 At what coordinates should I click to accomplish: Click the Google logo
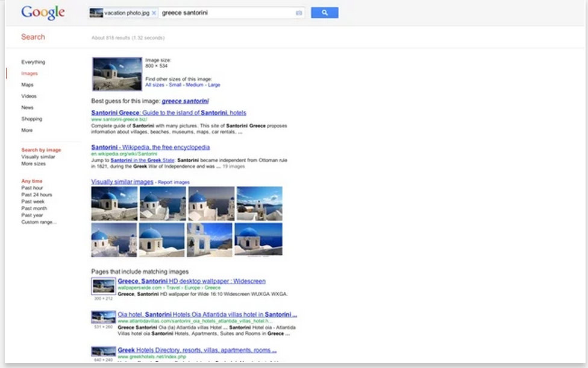tap(43, 13)
